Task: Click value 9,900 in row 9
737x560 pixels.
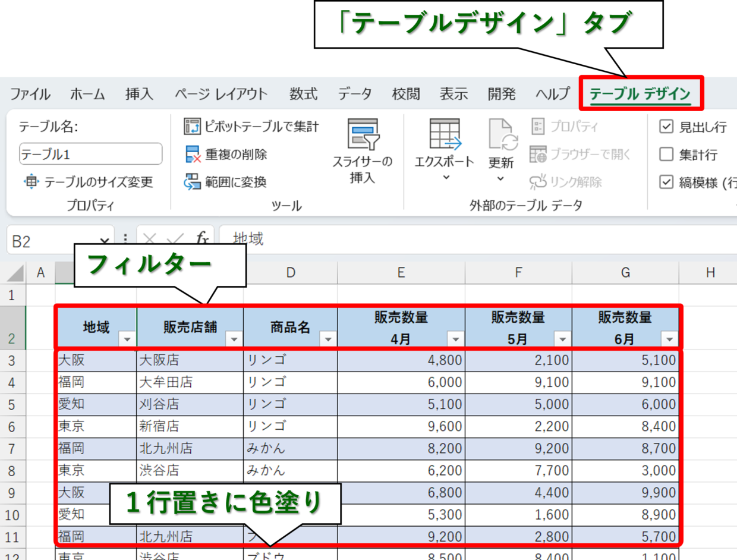Action: [x=625, y=492]
